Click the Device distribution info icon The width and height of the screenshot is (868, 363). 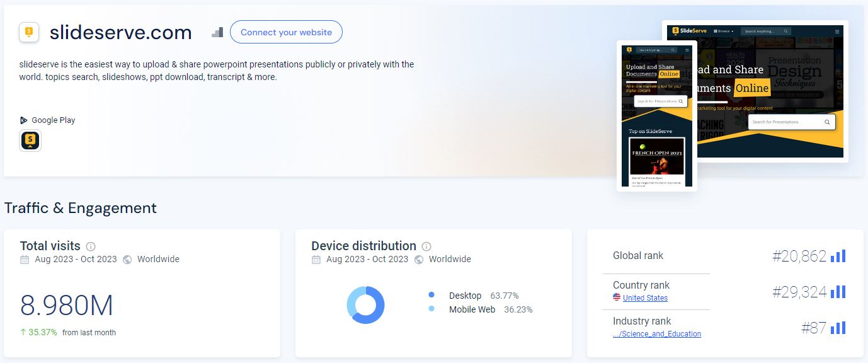[426, 246]
